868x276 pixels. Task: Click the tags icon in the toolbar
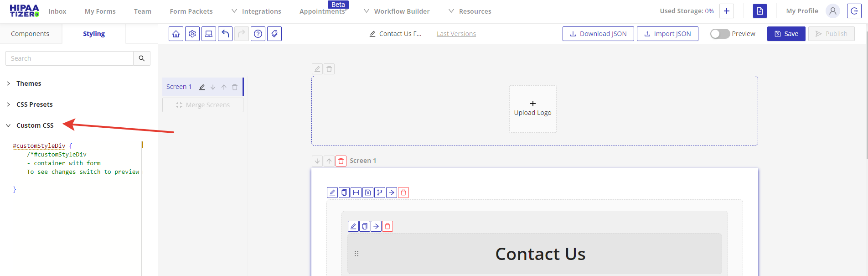click(x=274, y=34)
